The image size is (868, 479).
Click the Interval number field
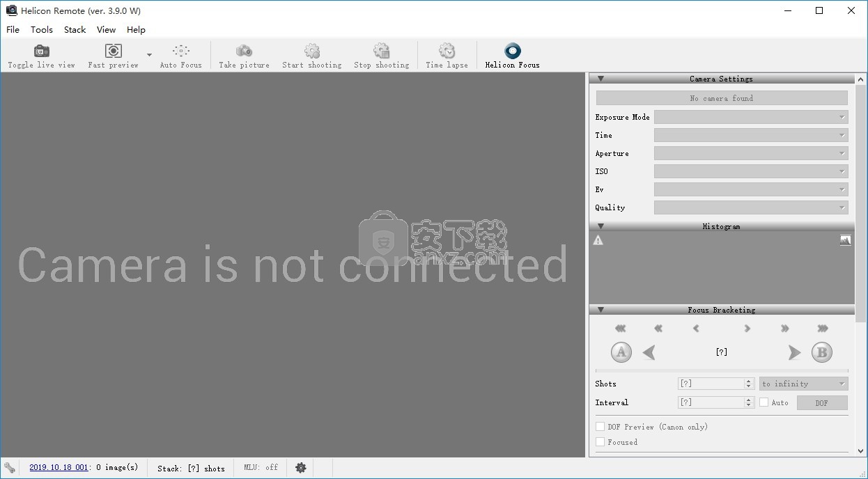coord(711,402)
